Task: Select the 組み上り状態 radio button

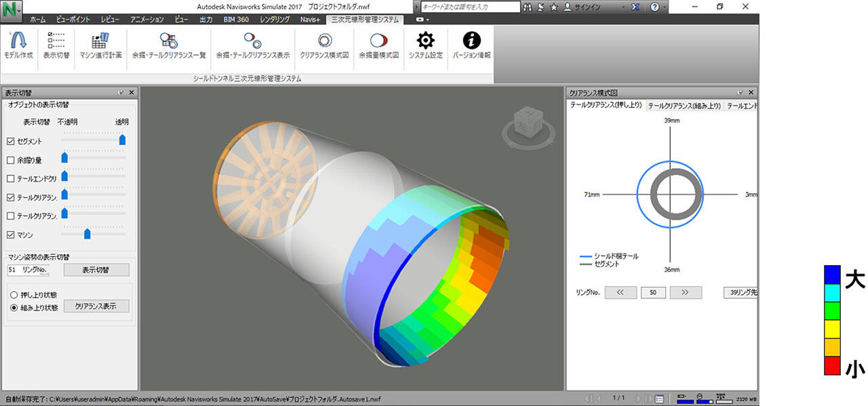Action: [14, 307]
